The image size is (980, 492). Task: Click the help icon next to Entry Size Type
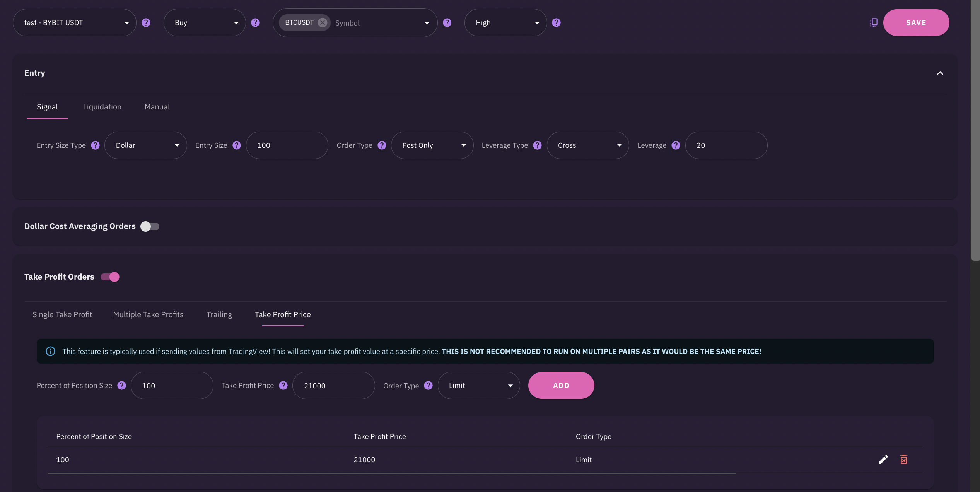coord(95,145)
